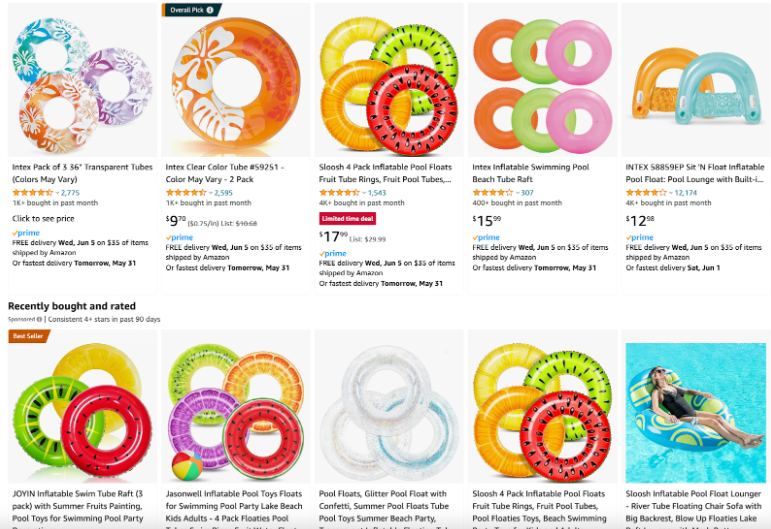The width and height of the screenshot is (771, 529).
Task: Expand rating chevron for Intex Clear Color Tube
Action: (x=210, y=193)
